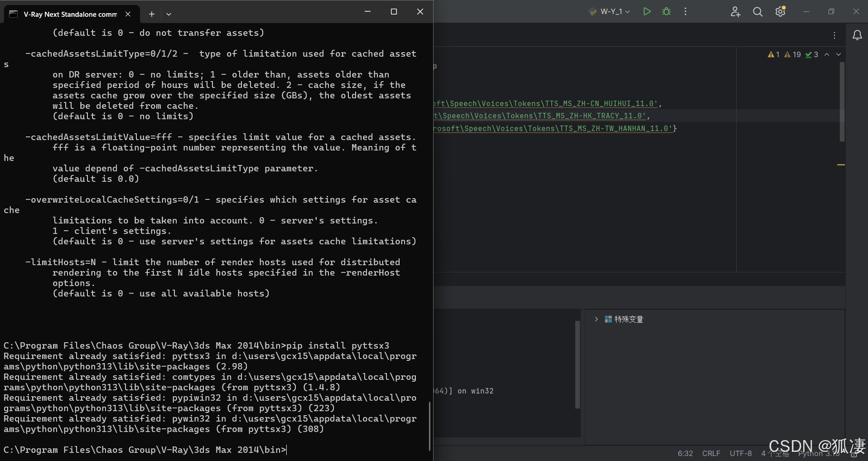The width and height of the screenshot is (868, 461).
Task: Click UTF-8 encoding in status bar
Action: click(x=740, y=453)
